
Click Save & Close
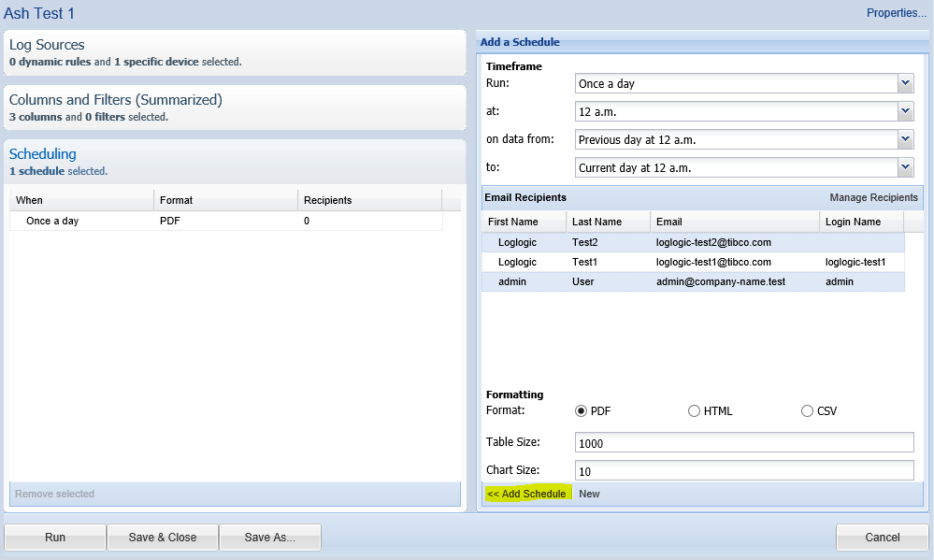tap(163, 538)
